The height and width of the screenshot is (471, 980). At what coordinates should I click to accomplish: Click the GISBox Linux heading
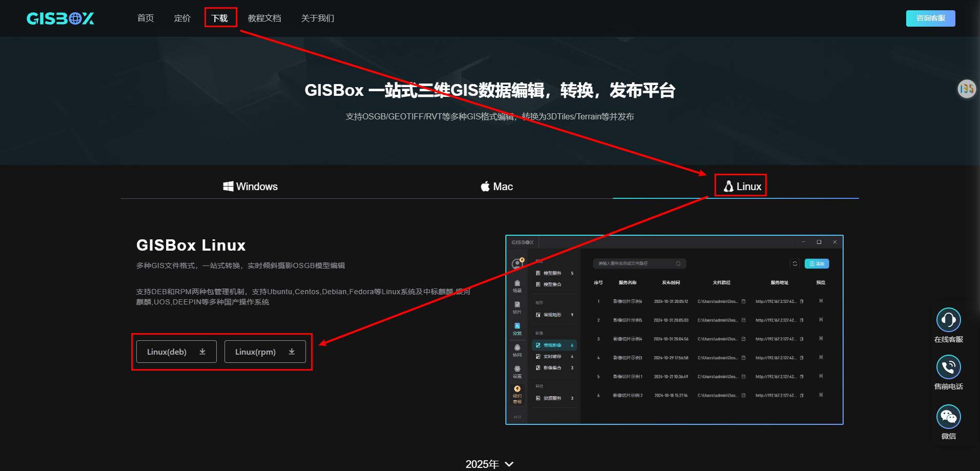click(191, 245)
